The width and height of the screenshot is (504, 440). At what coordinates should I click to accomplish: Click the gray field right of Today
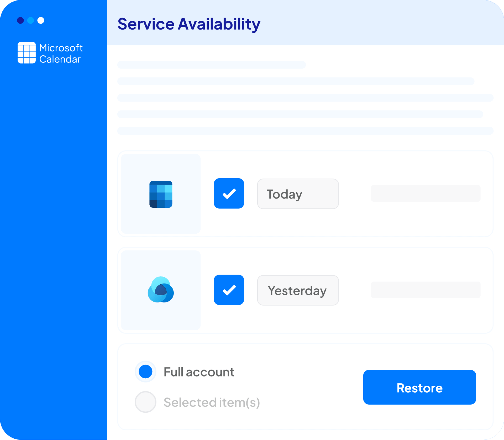(425, 193)
